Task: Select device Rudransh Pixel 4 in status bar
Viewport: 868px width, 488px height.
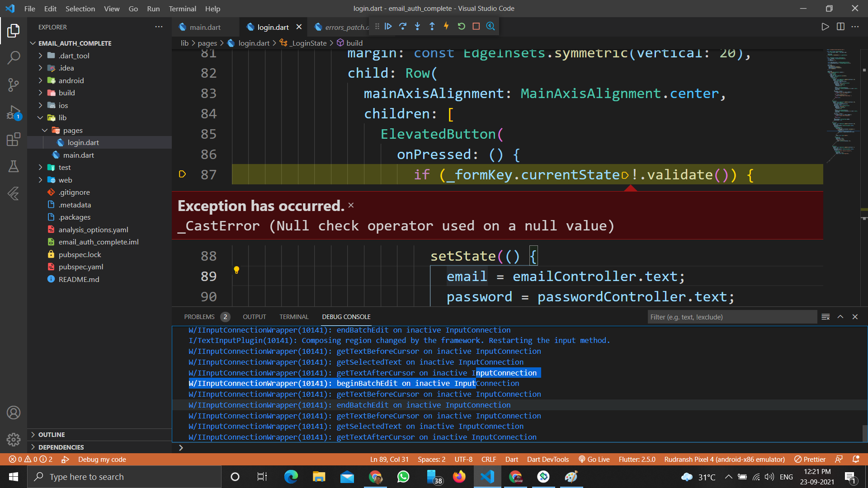Action: click(x=724, y=459)
